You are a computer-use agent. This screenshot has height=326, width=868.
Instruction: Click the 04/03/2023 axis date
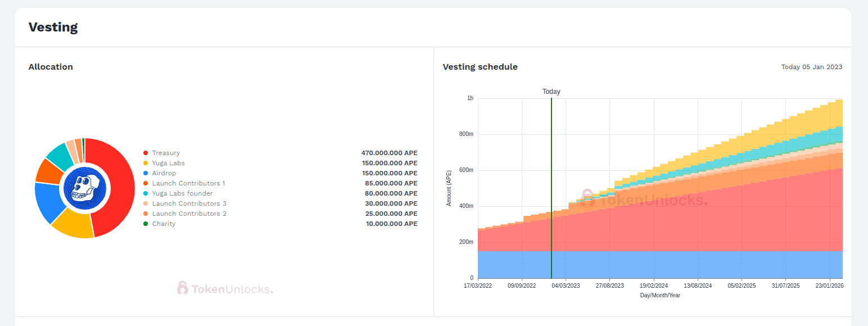pos(566,286)
